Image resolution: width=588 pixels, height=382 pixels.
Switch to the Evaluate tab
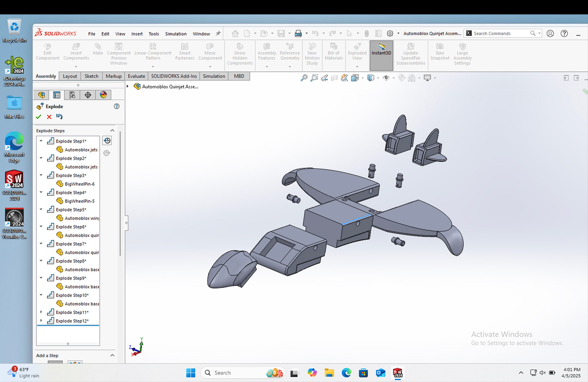pos(136,76)
